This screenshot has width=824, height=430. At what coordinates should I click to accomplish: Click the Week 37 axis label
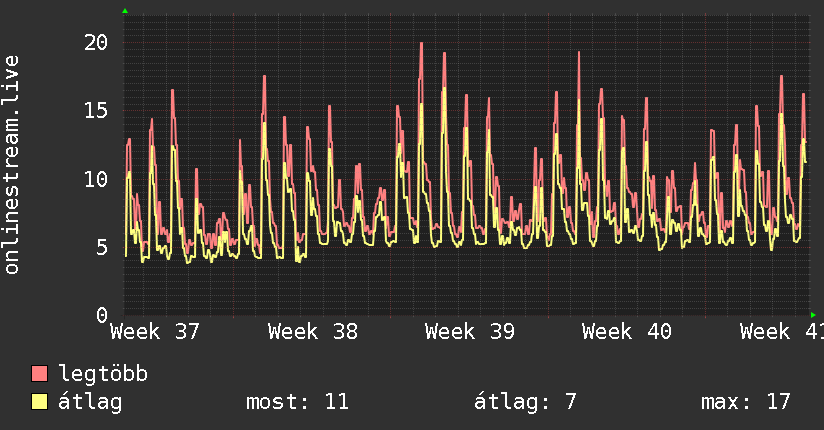click(155, 332)
